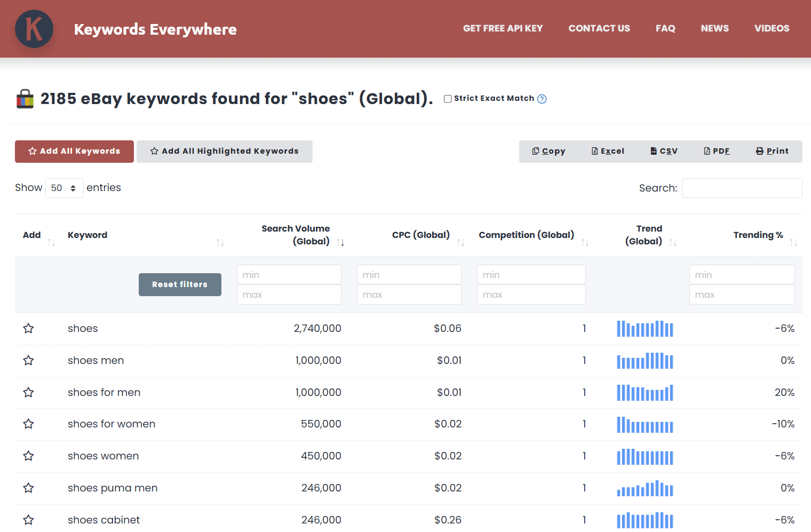Star the "shoes men" keyword
This screenshot has width=811, height=532.
(29, 360)
